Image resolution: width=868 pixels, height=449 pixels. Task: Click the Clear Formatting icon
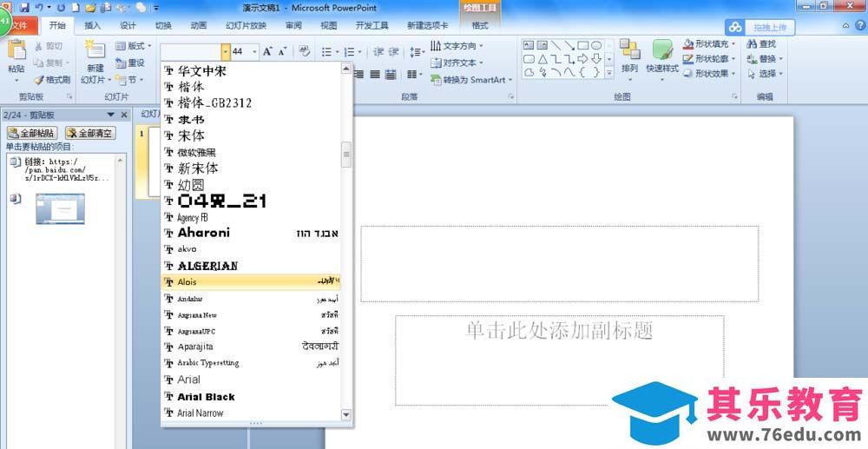click(304, 51)
